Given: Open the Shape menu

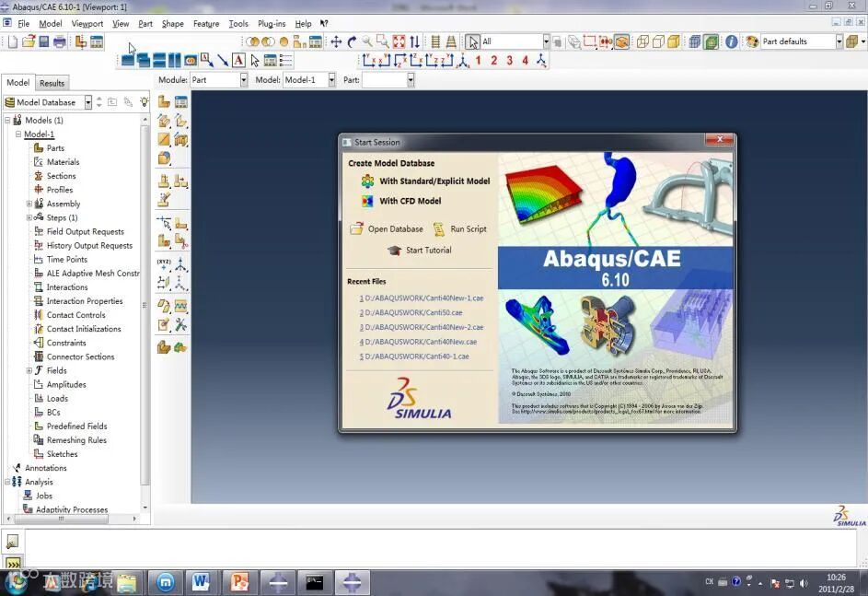Looking at the screenshot, I should click(x=173, y=24).
